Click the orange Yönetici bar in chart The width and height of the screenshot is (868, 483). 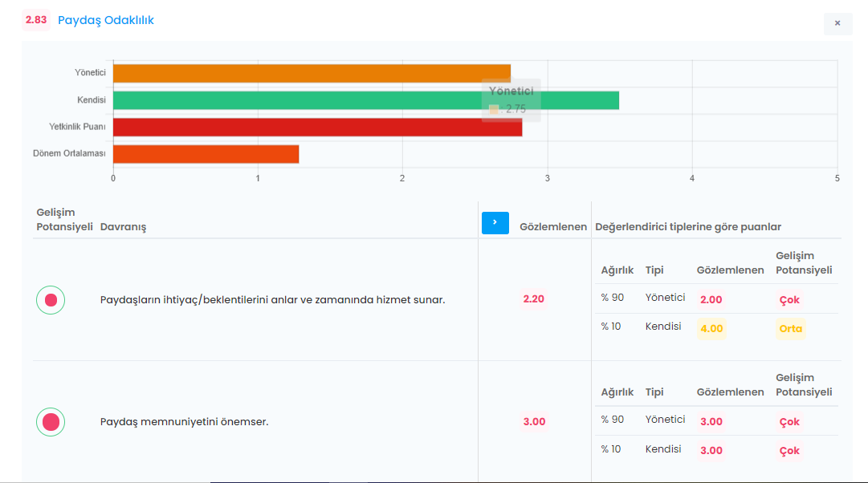tap(312, 73)
